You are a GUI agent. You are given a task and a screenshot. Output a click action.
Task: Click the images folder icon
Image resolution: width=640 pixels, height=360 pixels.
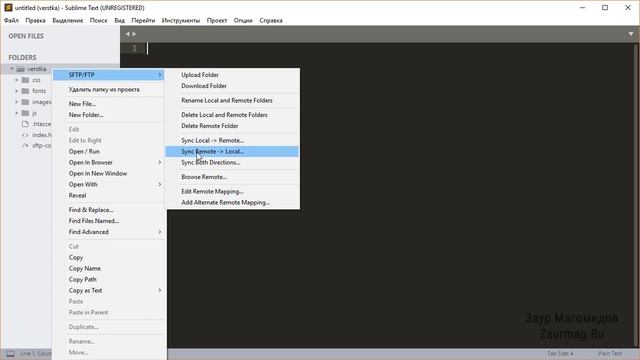[25, 102]
